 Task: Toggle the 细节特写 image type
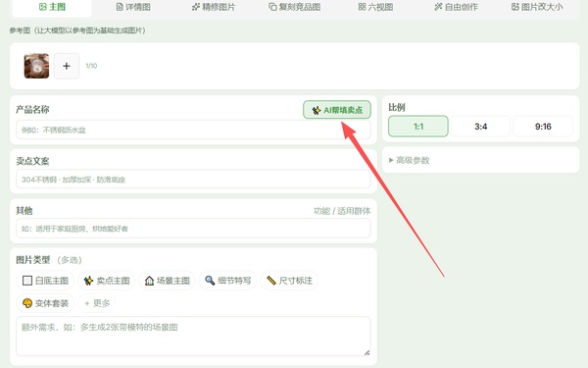(227, 281)
